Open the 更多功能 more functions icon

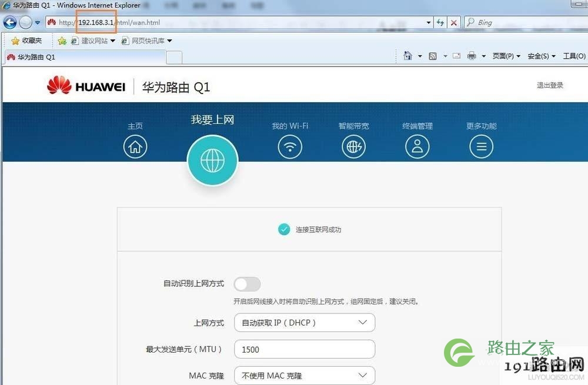tap(482, 146)
